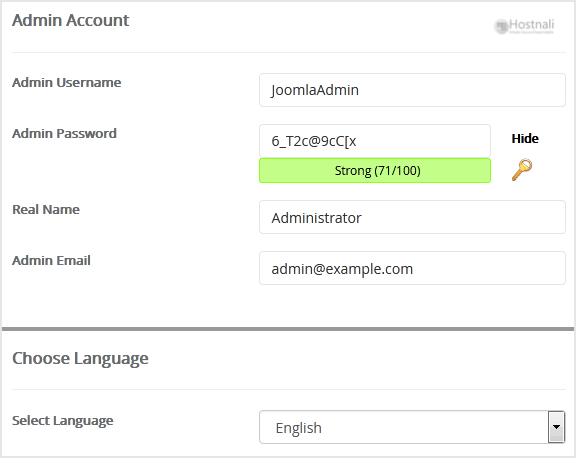Click the Real Name field with Administrator
Screen dimensions: 576x458
412,217
